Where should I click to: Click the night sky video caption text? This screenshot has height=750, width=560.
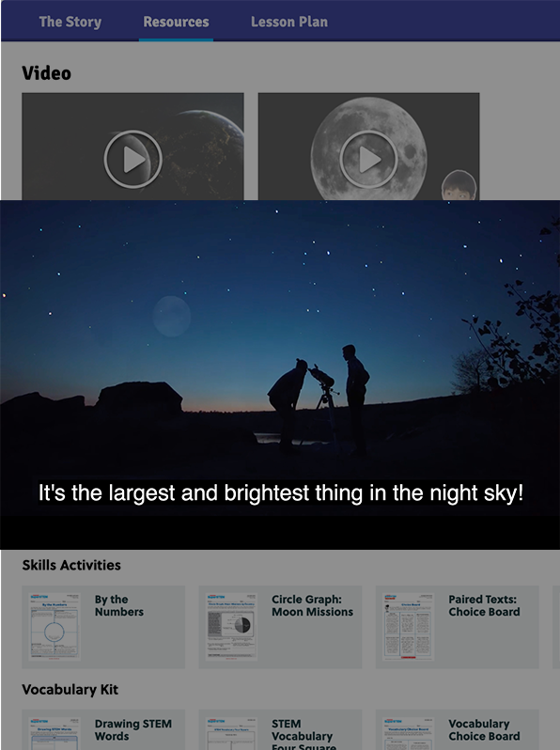coord(281,493)
